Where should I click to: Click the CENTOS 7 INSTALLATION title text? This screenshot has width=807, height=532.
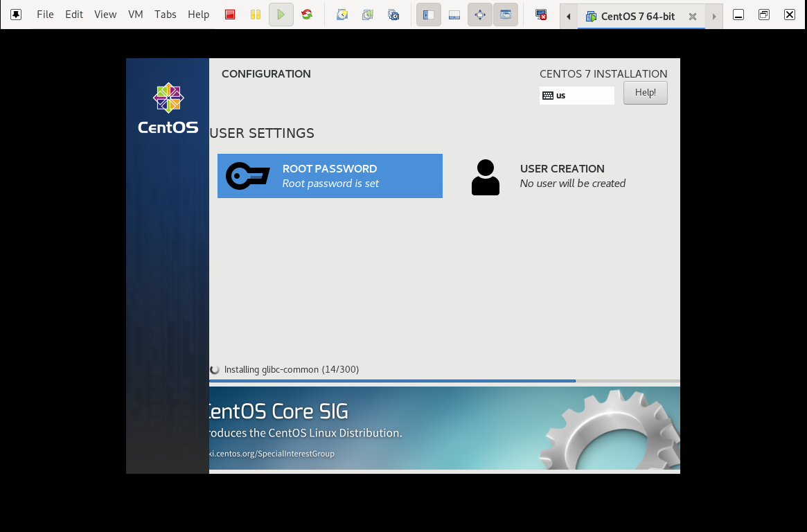pyautogui.click(x=603, y=73)
